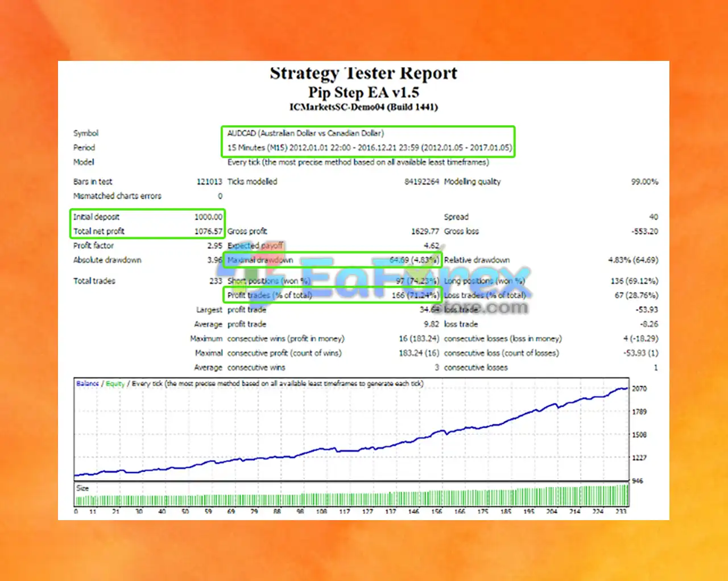Select ticks value "84192264"

(421, 182)
